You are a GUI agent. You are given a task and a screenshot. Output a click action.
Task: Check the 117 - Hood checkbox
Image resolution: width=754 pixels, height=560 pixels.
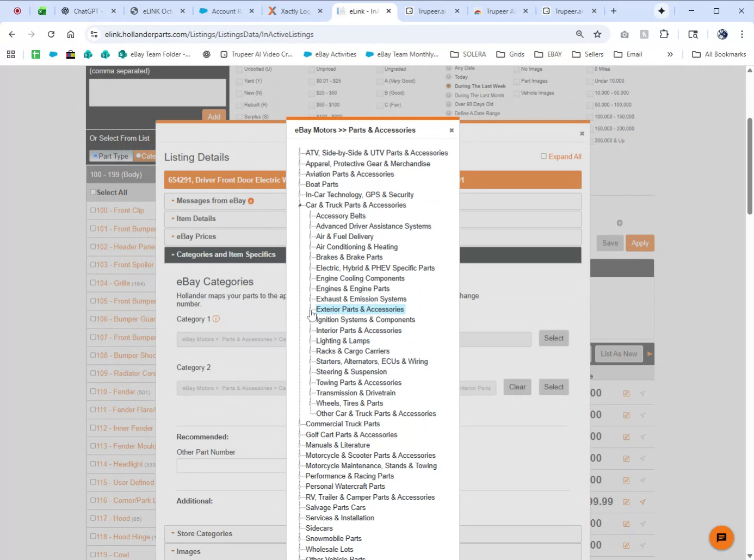(93, 518)
